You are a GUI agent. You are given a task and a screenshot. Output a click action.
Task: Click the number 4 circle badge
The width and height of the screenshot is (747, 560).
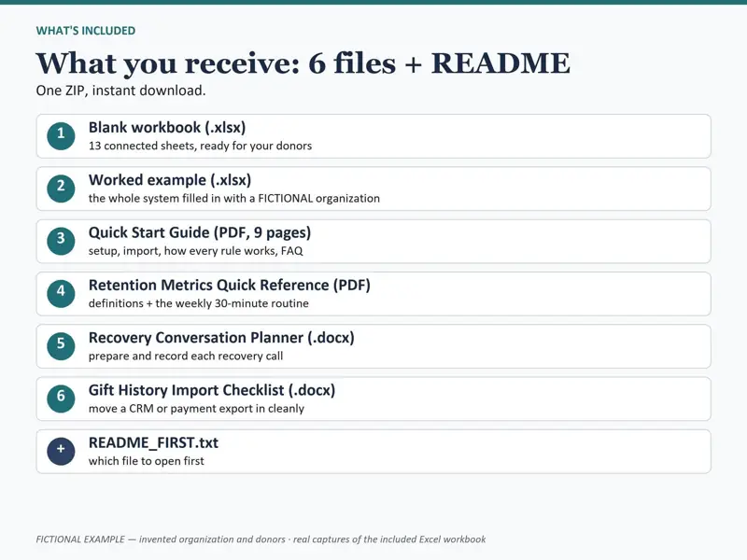(61, 294)
